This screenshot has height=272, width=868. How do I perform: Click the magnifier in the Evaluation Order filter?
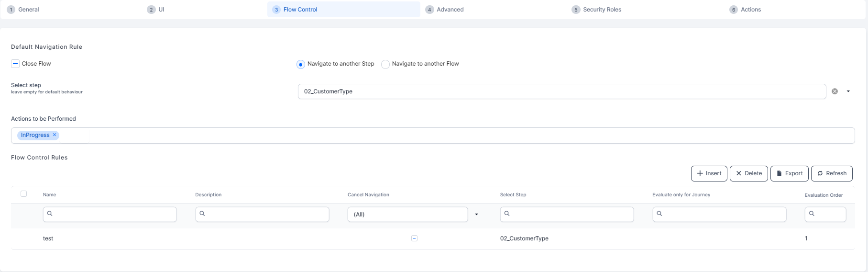click(812, 214)
